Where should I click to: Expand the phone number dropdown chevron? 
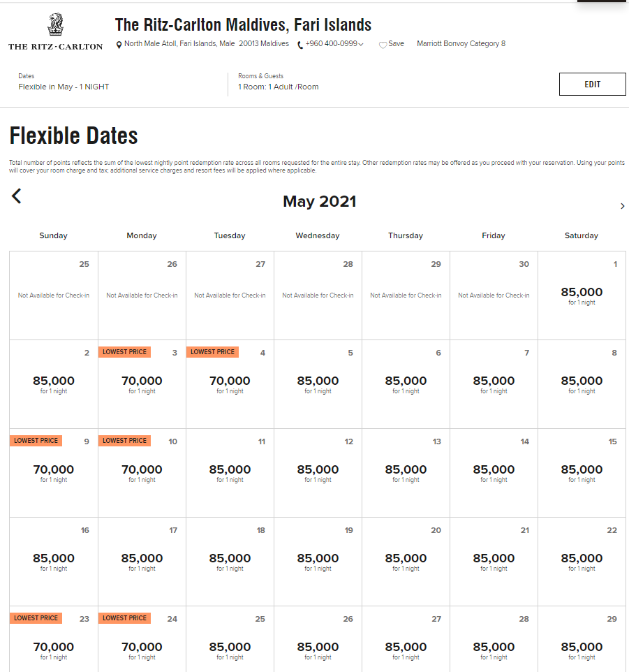(361, 44)
